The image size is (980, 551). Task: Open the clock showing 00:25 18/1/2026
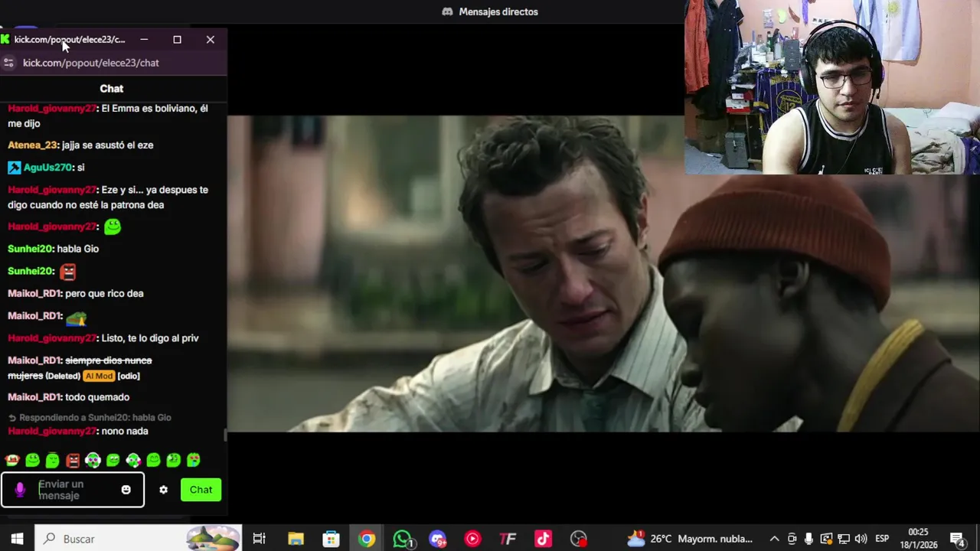[x=918, y=539]
